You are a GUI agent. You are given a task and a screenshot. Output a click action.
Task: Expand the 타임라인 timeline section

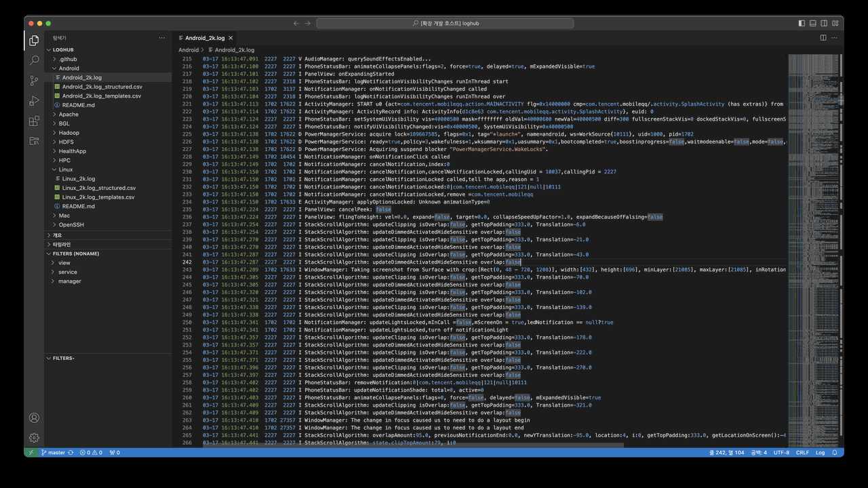point(108,245)
